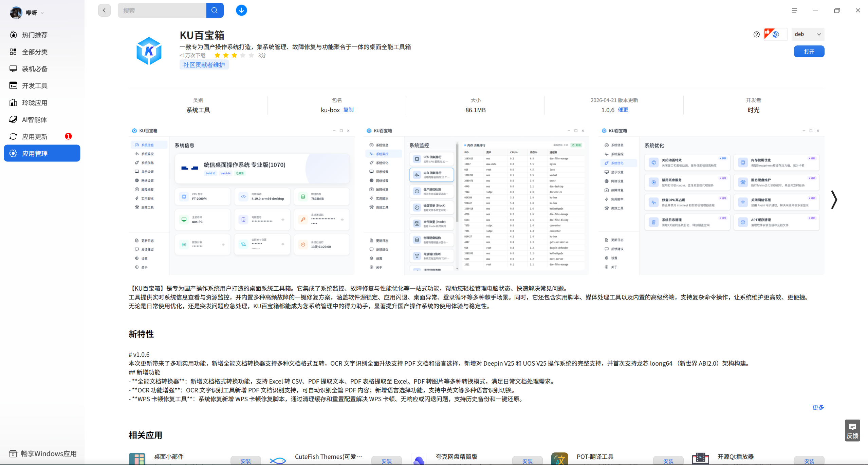Click the 86.1MB size value
The image size is (868, 465).
click(x=476, y=110)
